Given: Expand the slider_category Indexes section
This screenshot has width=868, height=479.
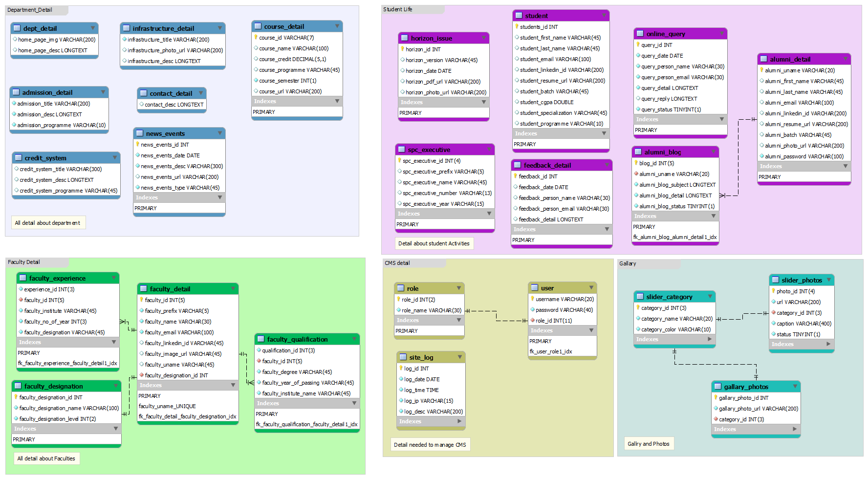Looking at the screenshot, I should point(710,339).
